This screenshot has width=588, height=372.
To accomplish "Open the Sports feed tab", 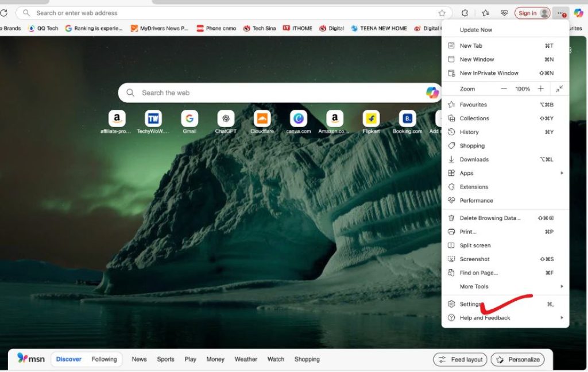I will click(165, 359).
